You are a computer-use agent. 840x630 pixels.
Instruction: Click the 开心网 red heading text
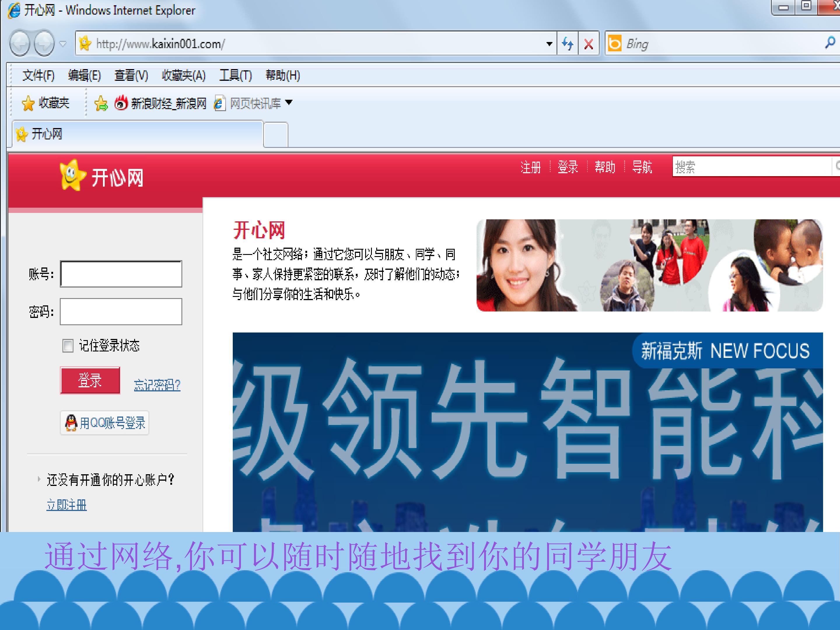pos(259,230)
